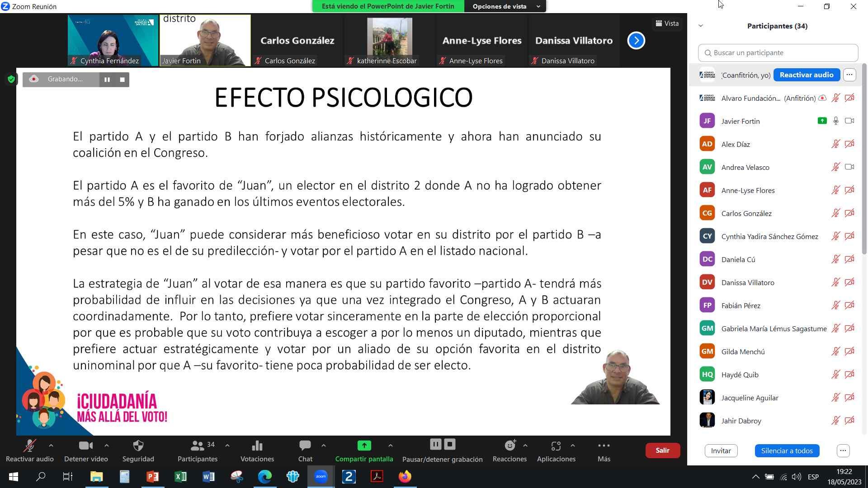This screenshot has height=488, width=868.
Task: Pause the recording in Grabando bar
Action: coord(107,80)
